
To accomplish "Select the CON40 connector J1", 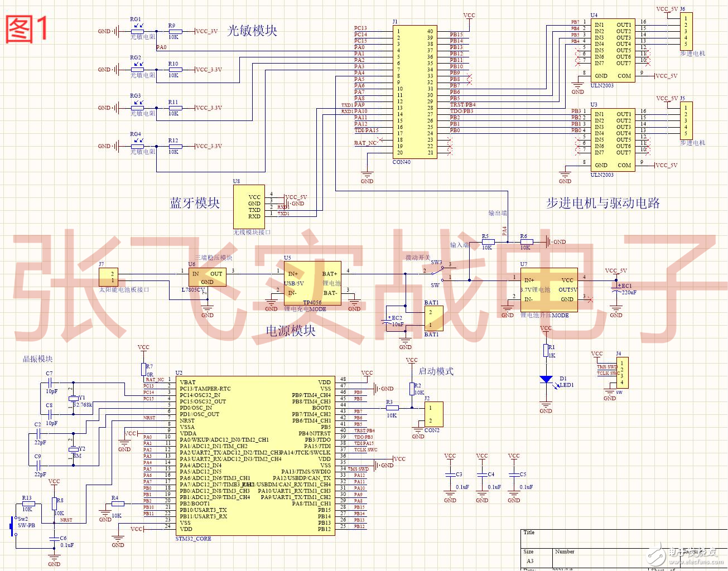I will click(414, 92).
